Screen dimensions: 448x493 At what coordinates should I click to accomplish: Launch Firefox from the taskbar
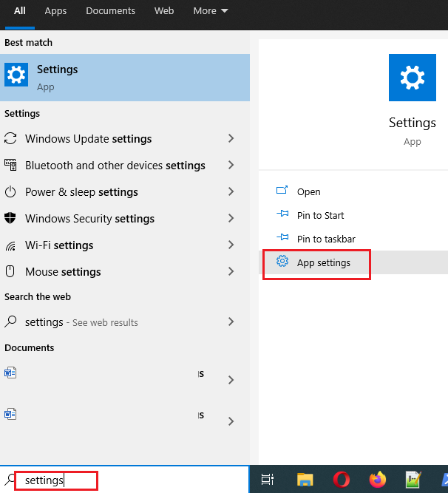tap(378, 479)
